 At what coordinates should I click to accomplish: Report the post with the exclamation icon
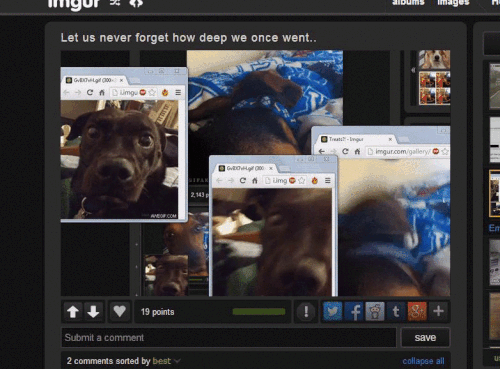pyautogui.click(x=306, y=312)
